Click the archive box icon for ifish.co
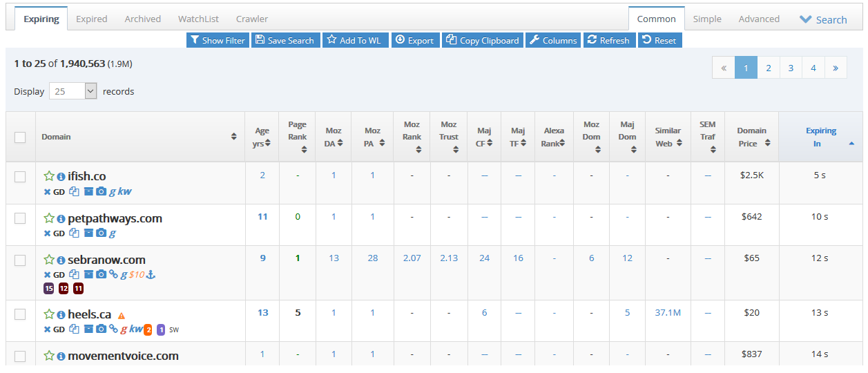The height and width of the screenshot is (373, 868). pyautogui.click(x=88, y=191)
